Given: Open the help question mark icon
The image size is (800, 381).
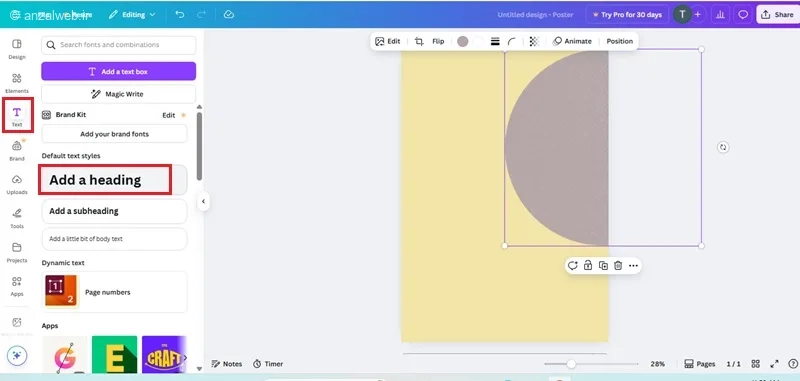Looking at the screenshot, I should tap(793, 364).
